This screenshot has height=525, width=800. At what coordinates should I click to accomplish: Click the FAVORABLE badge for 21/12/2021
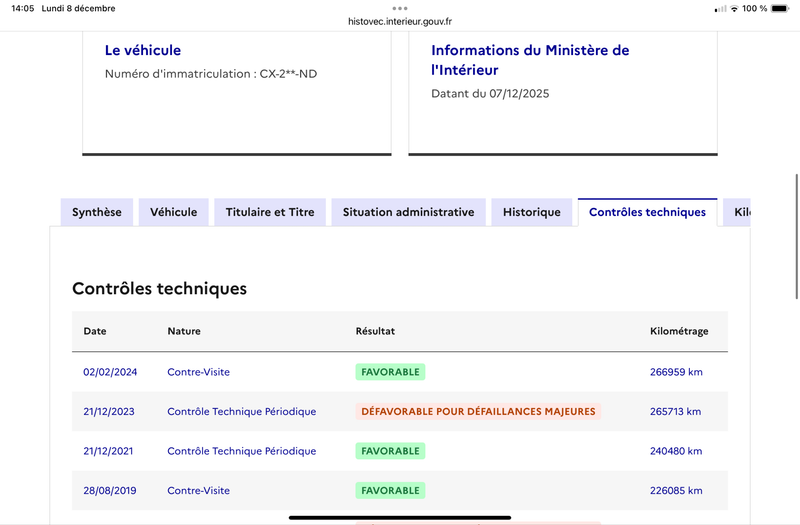click(x=390, y=451)
